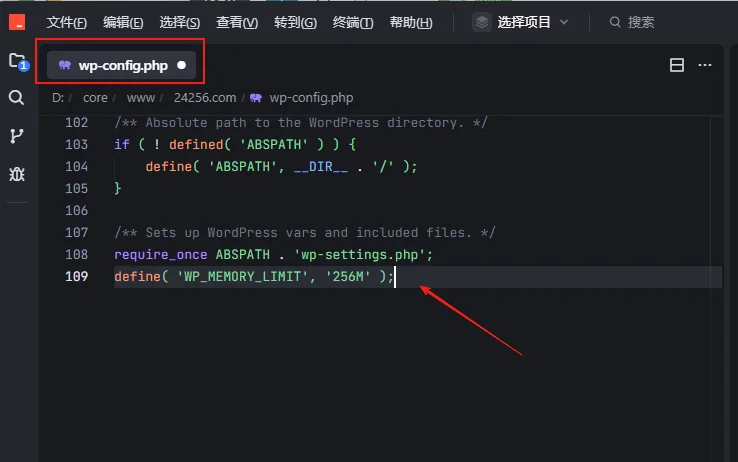Click the red app logo icon
Screen dimensions: 738x462
[x=17, y=22]
